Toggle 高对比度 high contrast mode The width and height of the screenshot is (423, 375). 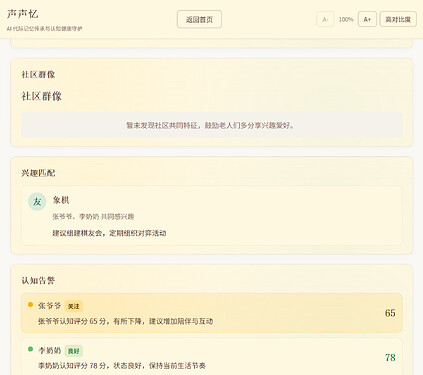pos(398,19)
